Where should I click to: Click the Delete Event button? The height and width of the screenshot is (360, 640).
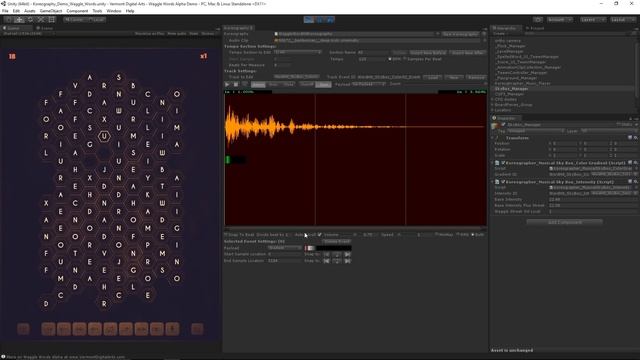tap(337, 241)
